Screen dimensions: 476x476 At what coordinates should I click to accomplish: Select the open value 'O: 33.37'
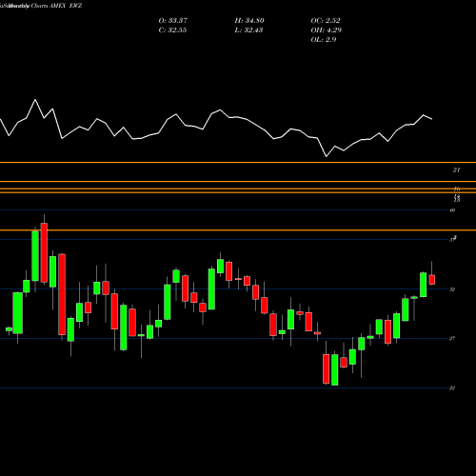(173, 21)
